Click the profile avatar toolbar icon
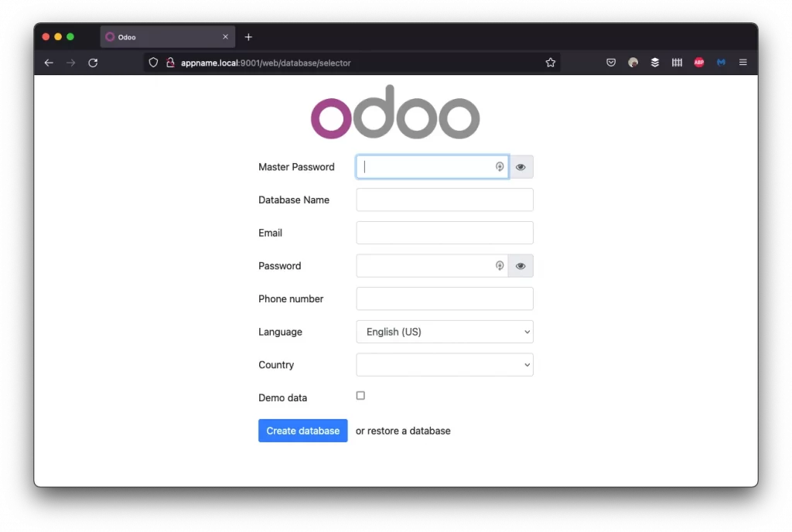Image resolution: width=792 pixels, height=532 pixels. (x=633, y=63)
